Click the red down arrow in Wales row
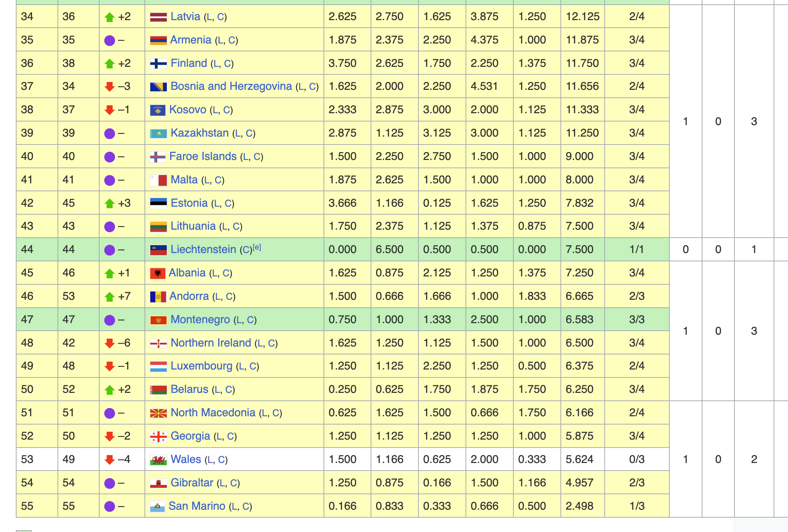The width and height of the screenshot is (788, 532). coord(110,460)
